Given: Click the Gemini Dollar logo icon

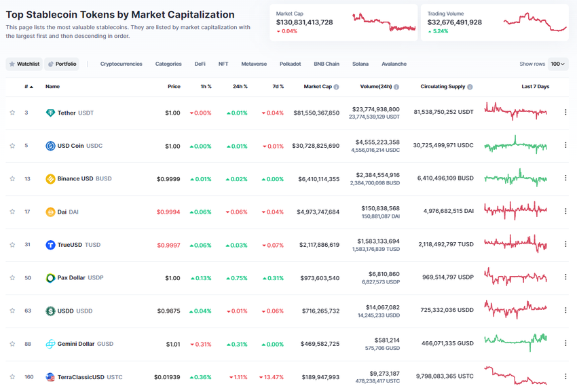Looking at the screenshot, I should (50, 344).
